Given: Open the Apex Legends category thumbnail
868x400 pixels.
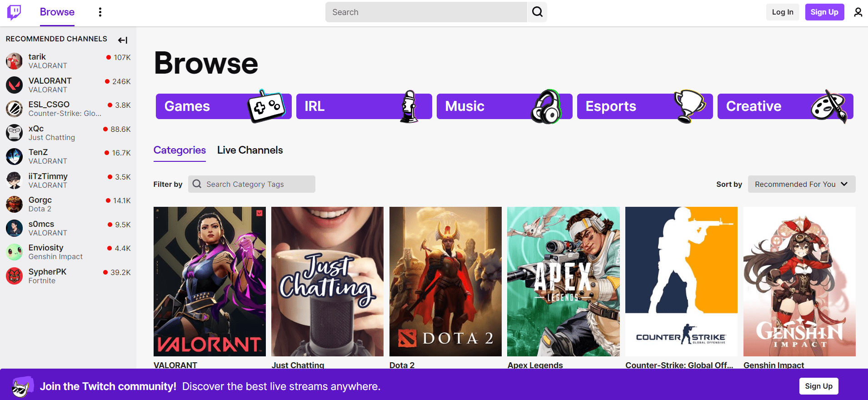Looking at the screenshot, I should [563, 281].
